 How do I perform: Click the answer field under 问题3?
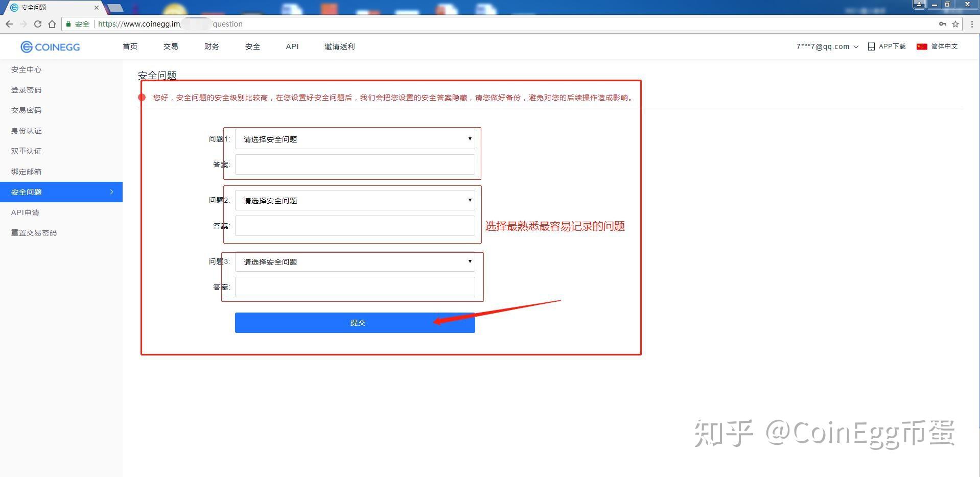[355, 287]
